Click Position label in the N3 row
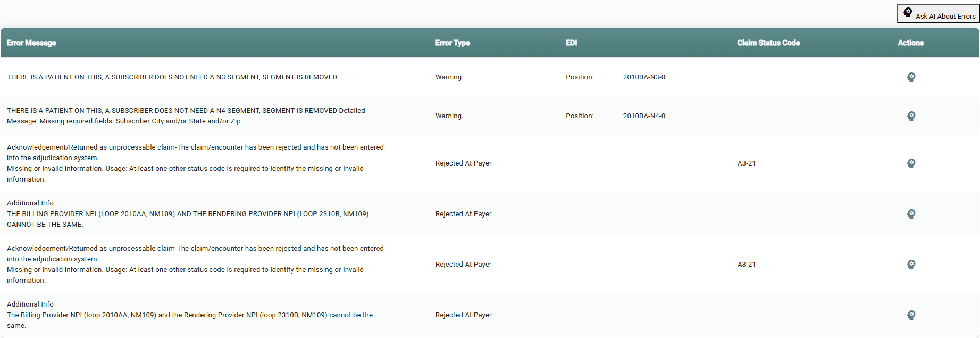Viewport: 980px width, 338px height. [x=580, y=77]
